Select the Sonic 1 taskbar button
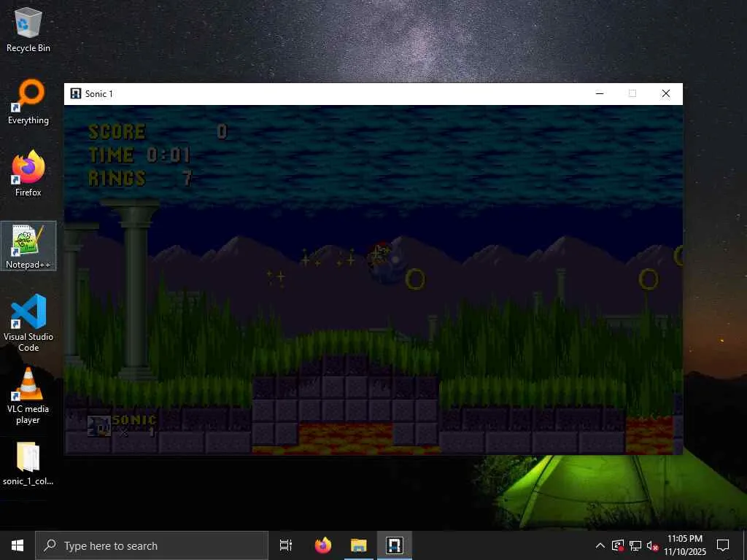Screen dimensions: 747x560 (395, 545)
